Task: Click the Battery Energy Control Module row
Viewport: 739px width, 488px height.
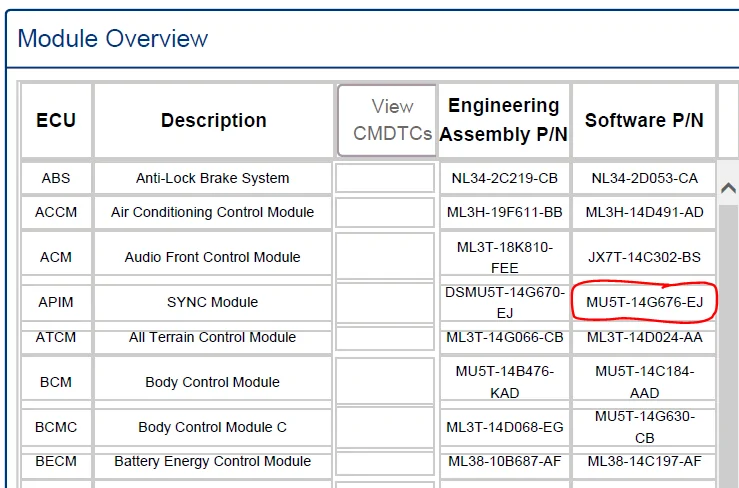Action: click(213, 461)
